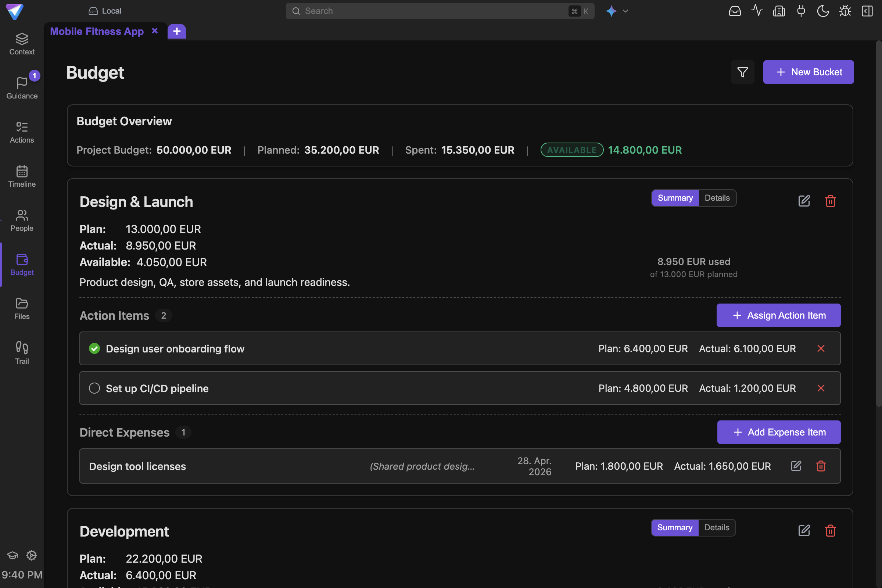This screenshot has width=882, height=588.
Task: Open the People sidebar section
Action: point(22,220)
